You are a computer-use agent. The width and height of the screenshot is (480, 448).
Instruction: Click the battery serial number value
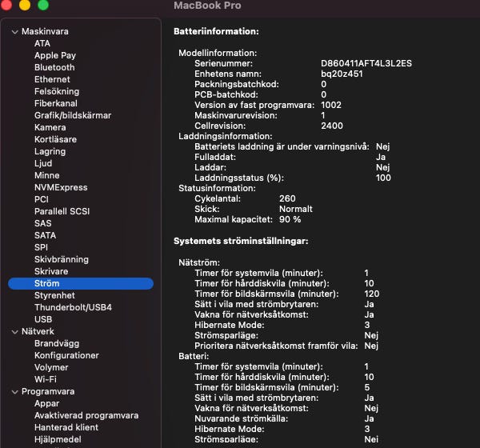tap(366, 63)
